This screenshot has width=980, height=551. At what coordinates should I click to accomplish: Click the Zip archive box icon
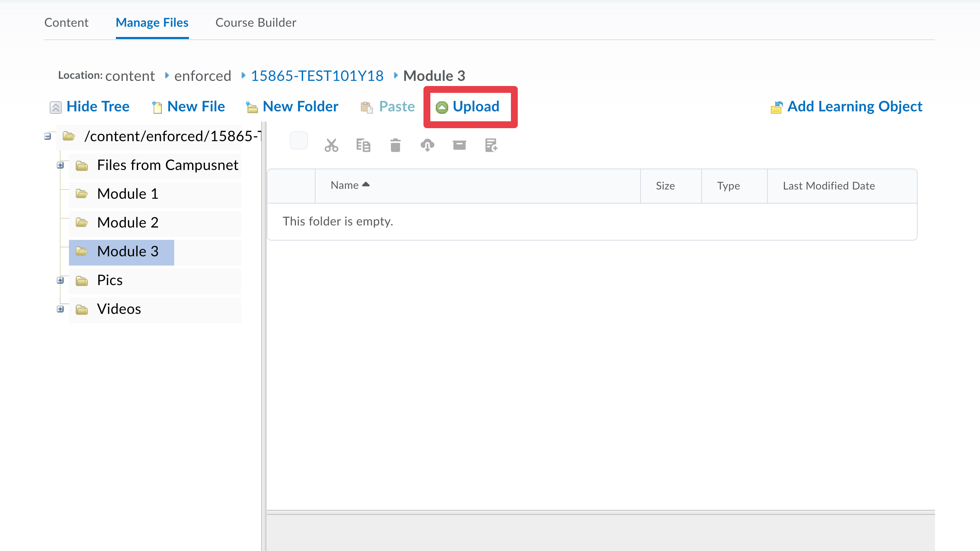click(459, 145)
